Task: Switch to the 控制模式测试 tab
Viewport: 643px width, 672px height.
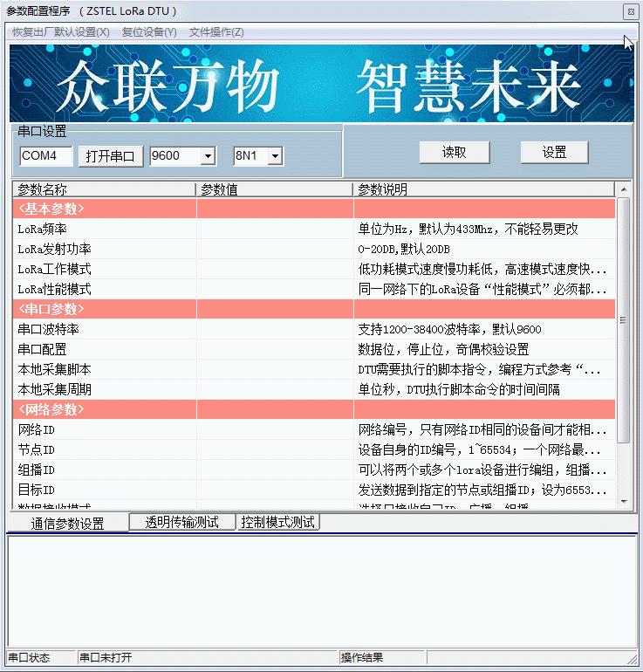Action: pos(278,522)
